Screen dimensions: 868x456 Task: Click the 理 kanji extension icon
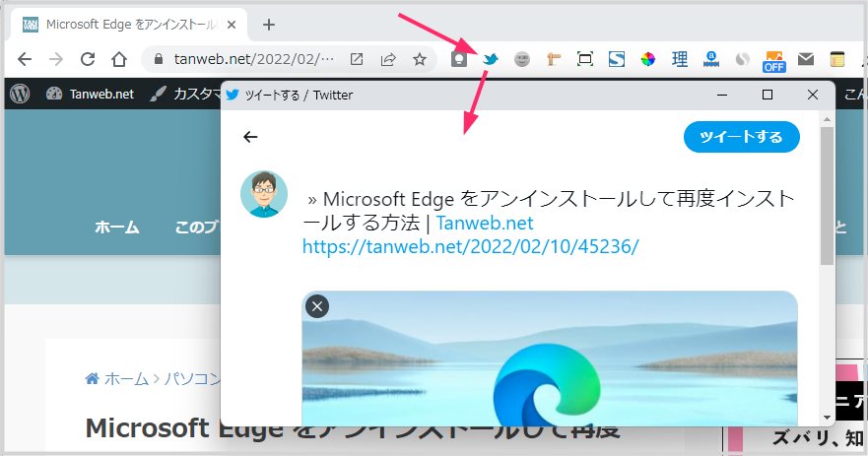click(680, 59)
